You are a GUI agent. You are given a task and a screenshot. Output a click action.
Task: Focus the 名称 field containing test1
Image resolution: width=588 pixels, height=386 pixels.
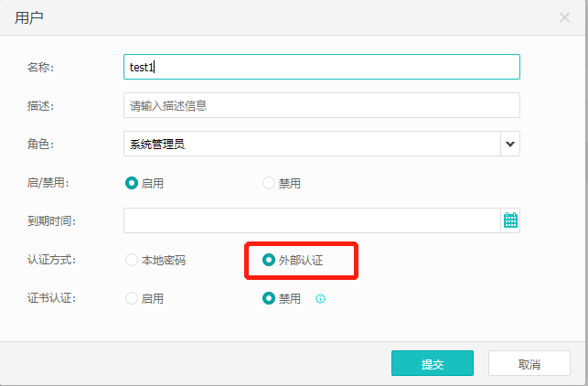321,67
